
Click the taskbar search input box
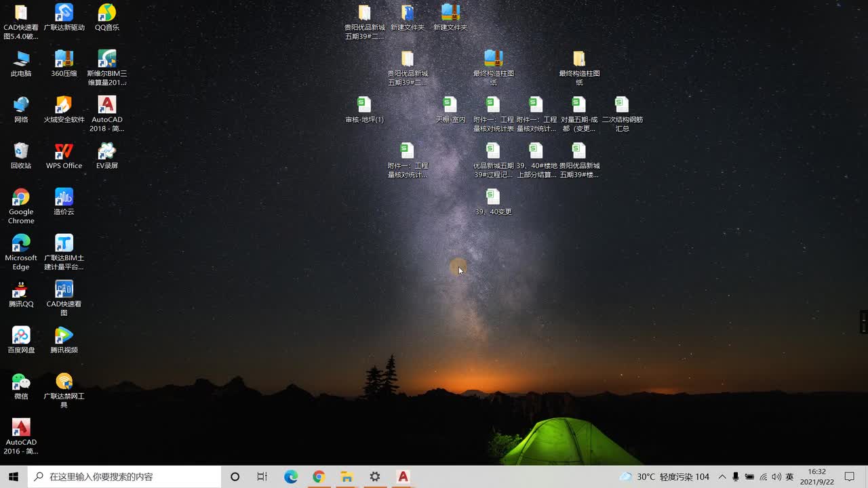pos(125,476)
